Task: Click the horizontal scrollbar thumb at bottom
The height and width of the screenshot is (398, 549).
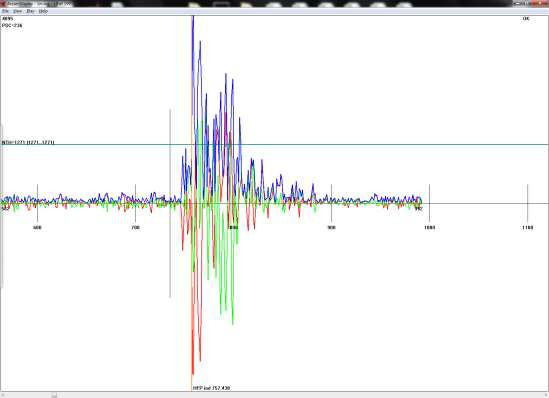Action: click(x=54, y=395)
